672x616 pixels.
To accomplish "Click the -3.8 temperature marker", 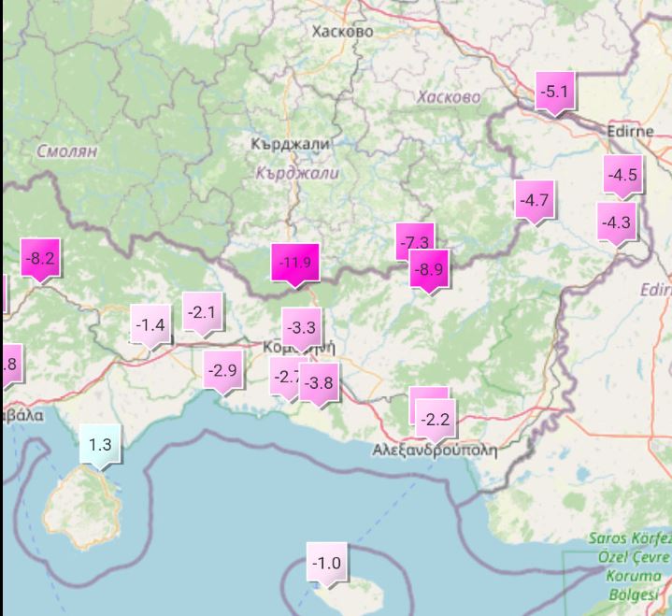I will 319,381.
